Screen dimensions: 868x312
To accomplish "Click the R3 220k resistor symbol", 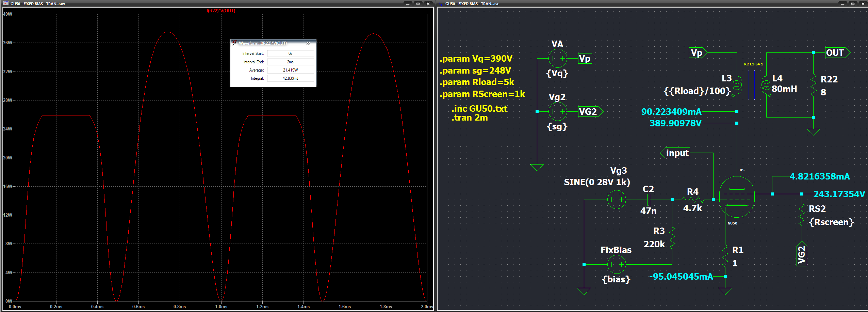I will pos(672,238).
